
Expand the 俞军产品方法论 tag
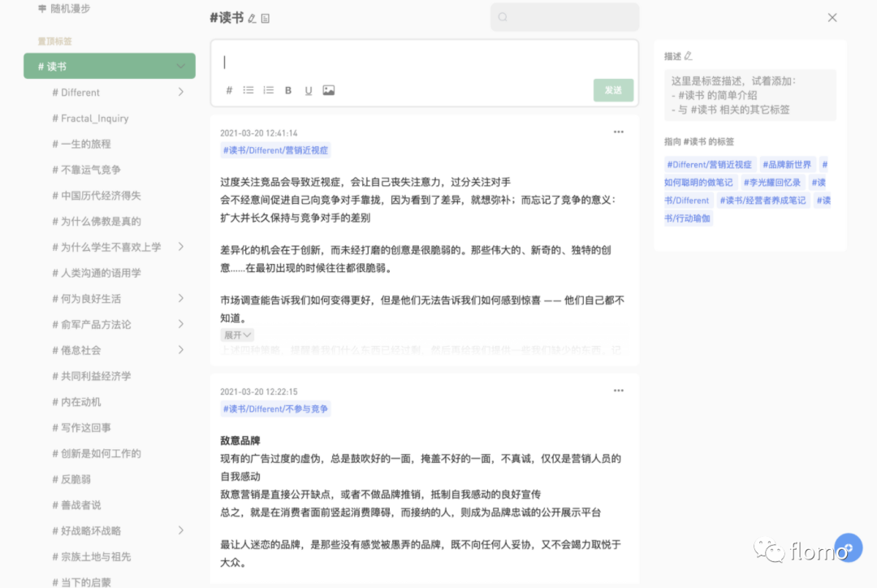[180, 324]
